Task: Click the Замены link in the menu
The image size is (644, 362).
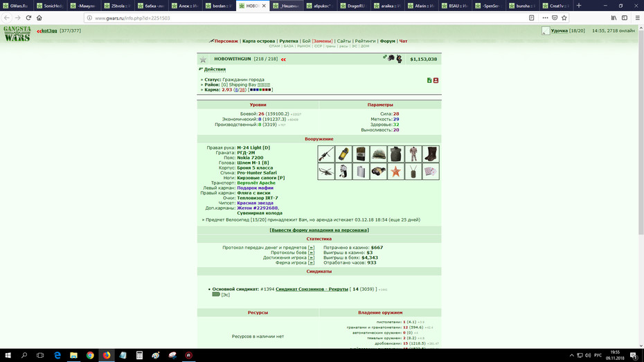Action: click(x=322, y=41)
